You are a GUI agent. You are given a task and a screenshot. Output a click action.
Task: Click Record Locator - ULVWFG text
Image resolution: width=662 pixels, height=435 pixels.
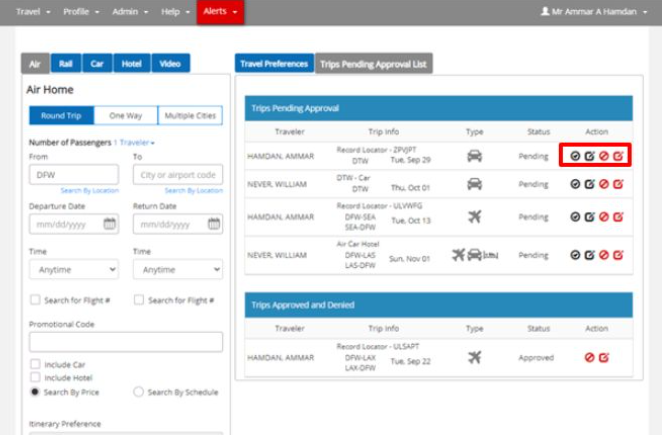point(379,206)
